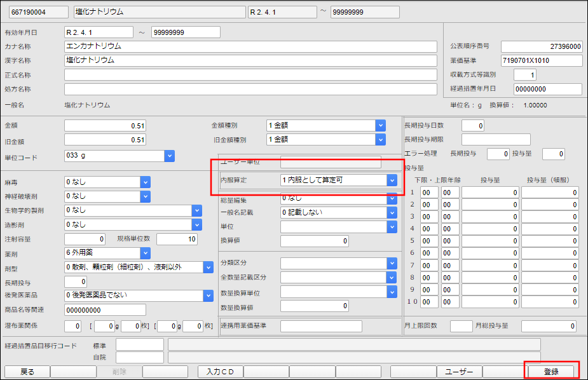Open the 単位コード dropdown showing 033 g

pyautogui.click(x=170, y=156)
